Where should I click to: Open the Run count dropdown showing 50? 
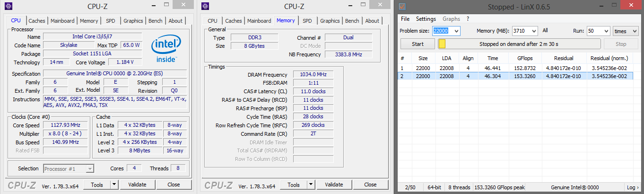(606, 31)
